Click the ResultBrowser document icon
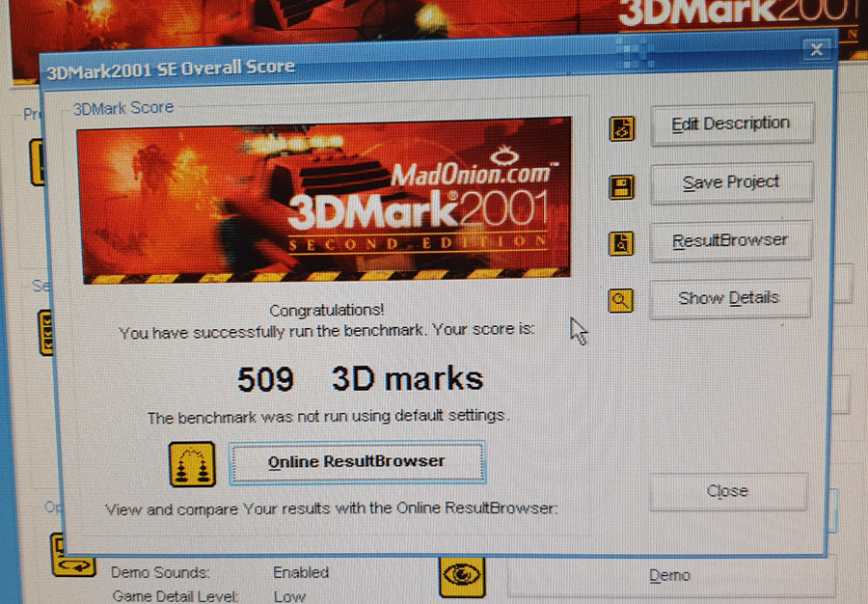The height and width of the screenshot is (604, 868). click(622, 244)
